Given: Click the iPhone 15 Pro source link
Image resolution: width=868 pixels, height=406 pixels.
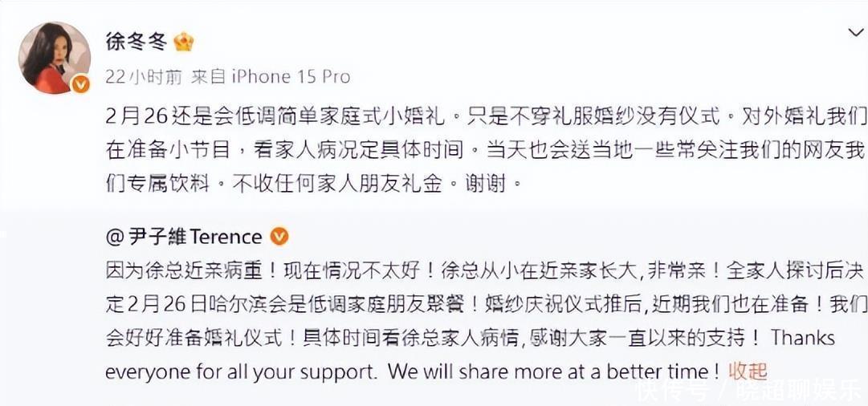Looking at the screenshot, I should point(291,77).
